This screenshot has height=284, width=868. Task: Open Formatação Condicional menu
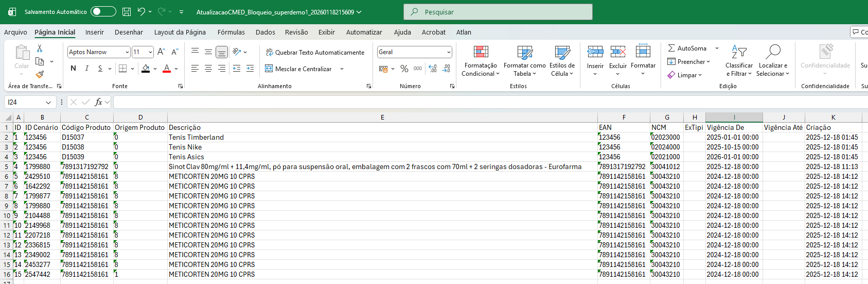click(x=481, y=61)
